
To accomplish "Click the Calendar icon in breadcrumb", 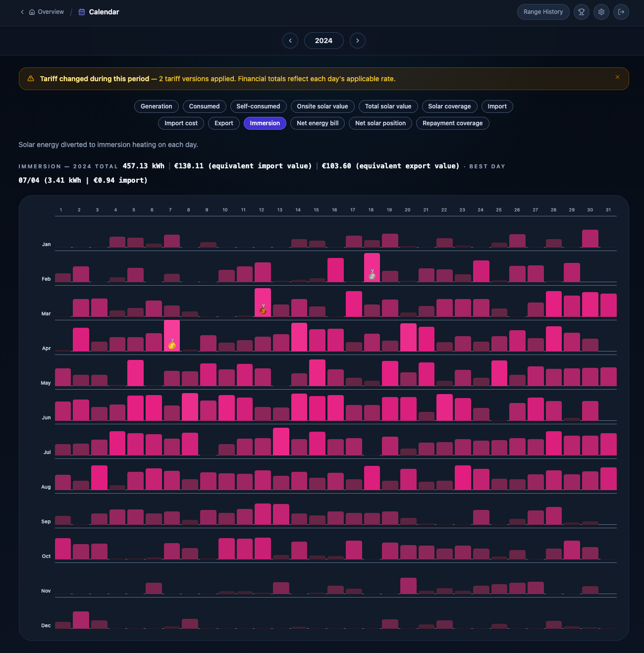I will coord(82,12).
